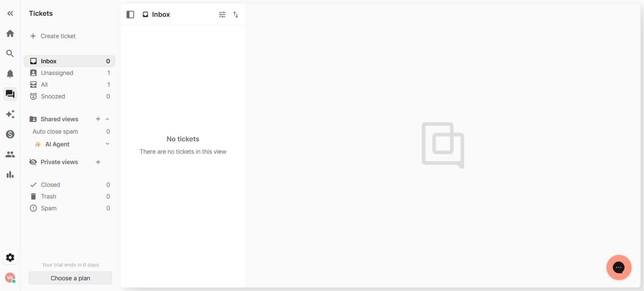Select the Tickets chat bubbles icon
644x291 pixels.
point(10,94)
